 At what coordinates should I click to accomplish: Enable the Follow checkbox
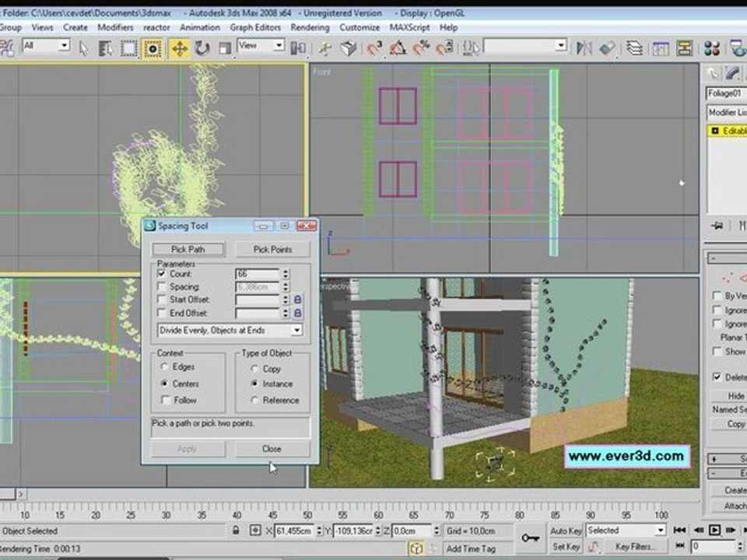tap(166, 400)
